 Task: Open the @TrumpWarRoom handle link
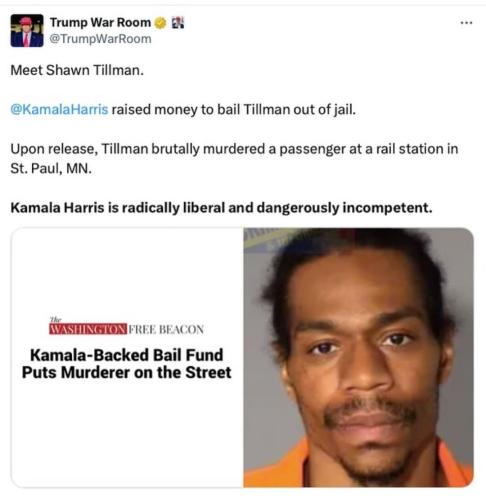tap(100, 39)
